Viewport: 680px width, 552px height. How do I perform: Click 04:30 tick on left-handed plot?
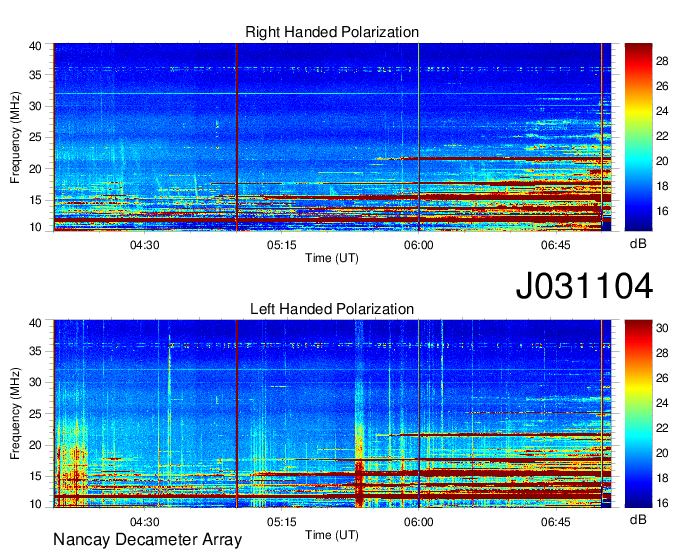click(x=144, y=522)
